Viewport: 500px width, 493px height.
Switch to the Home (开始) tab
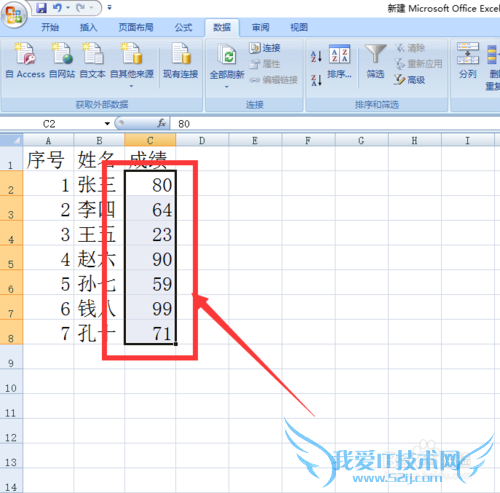pos(50,27)
